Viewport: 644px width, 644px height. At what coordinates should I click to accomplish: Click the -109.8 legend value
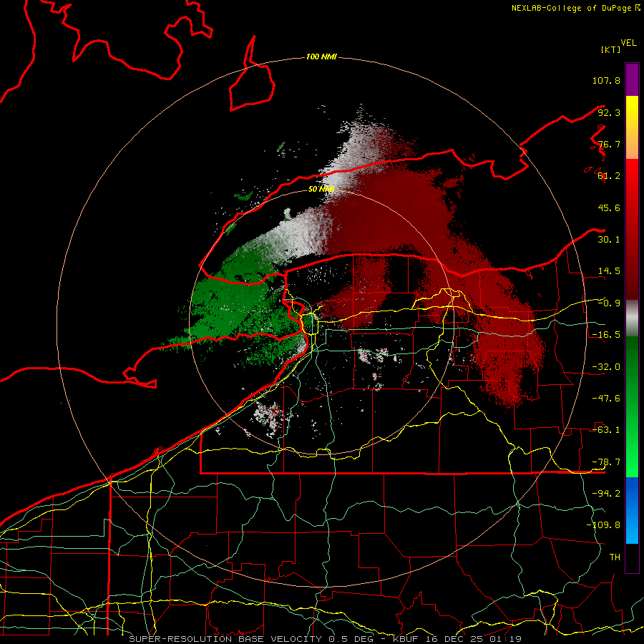(x=603, y=525)
